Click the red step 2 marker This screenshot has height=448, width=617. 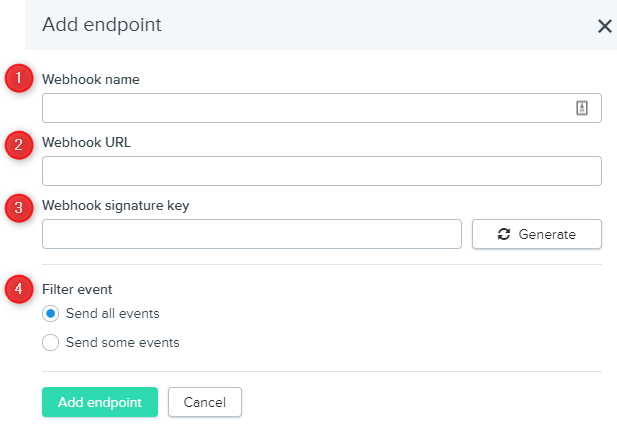17,144
